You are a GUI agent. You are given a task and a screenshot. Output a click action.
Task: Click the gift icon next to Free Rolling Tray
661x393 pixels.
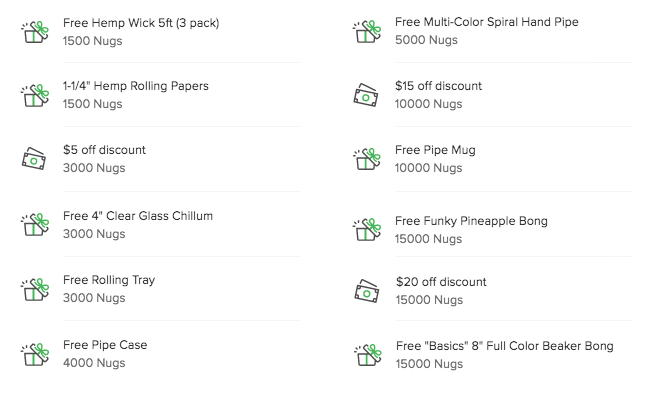pyautogui.click(x=35, y=289)
